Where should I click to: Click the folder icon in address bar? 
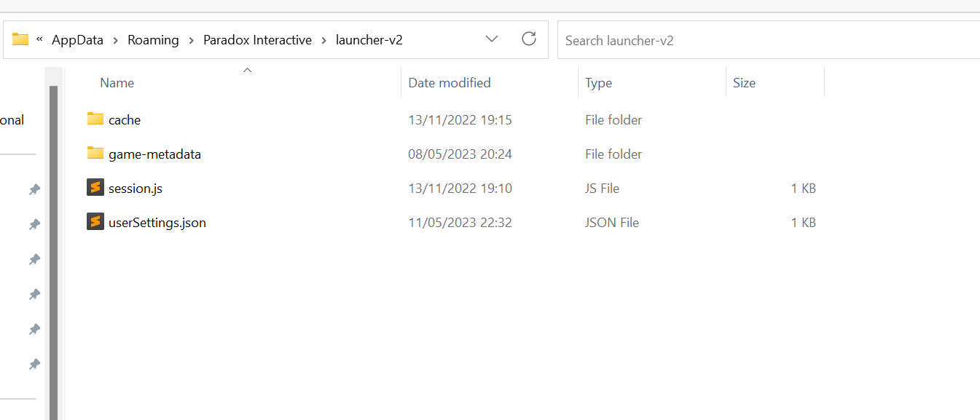click(x=20, y=39)
